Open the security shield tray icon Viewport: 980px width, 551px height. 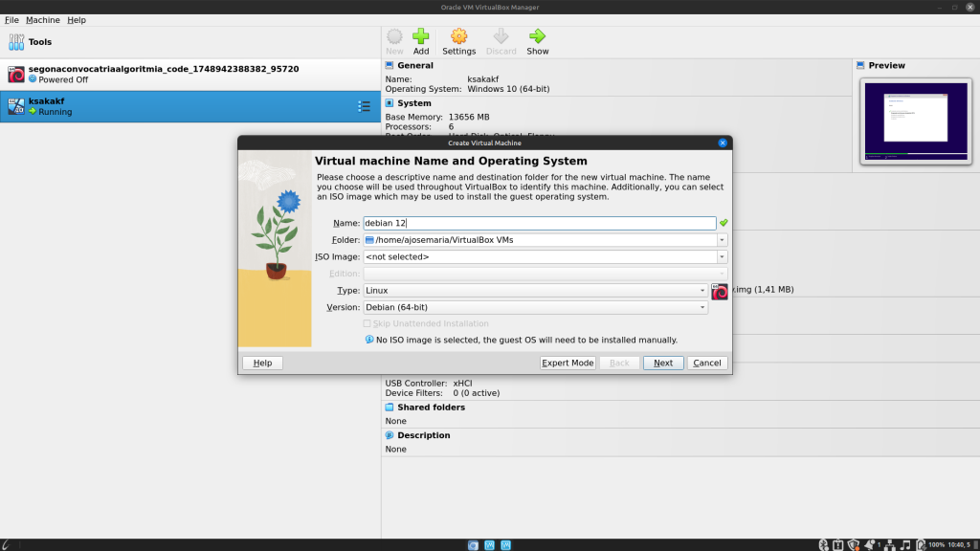tap(854, 544)
